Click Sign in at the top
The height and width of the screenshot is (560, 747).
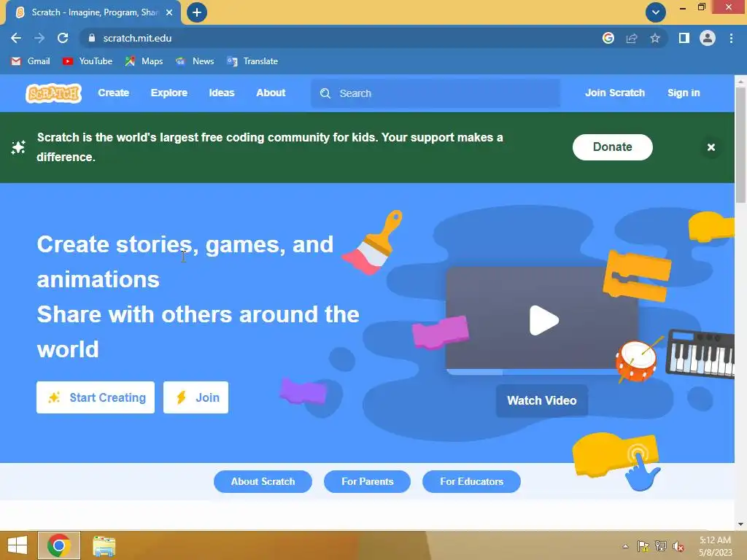pos(683,93)
